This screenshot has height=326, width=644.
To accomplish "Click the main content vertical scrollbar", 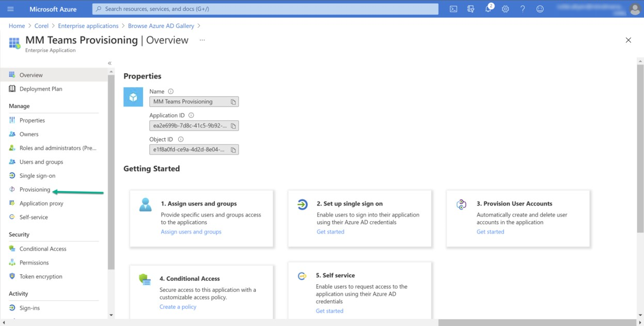I will pos(640,149).
